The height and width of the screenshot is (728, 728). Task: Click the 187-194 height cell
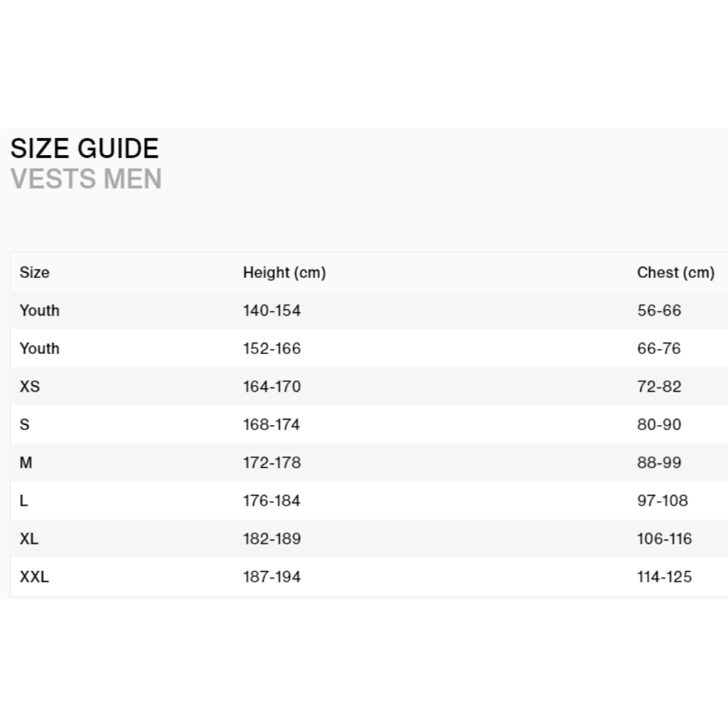click(272, 577)
